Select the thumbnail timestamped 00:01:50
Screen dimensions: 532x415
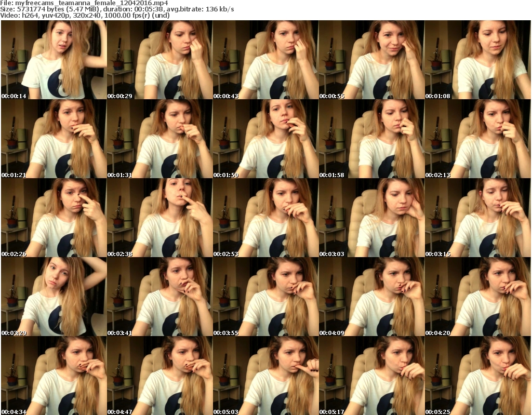pyautogui.click(x=265, y=139)
